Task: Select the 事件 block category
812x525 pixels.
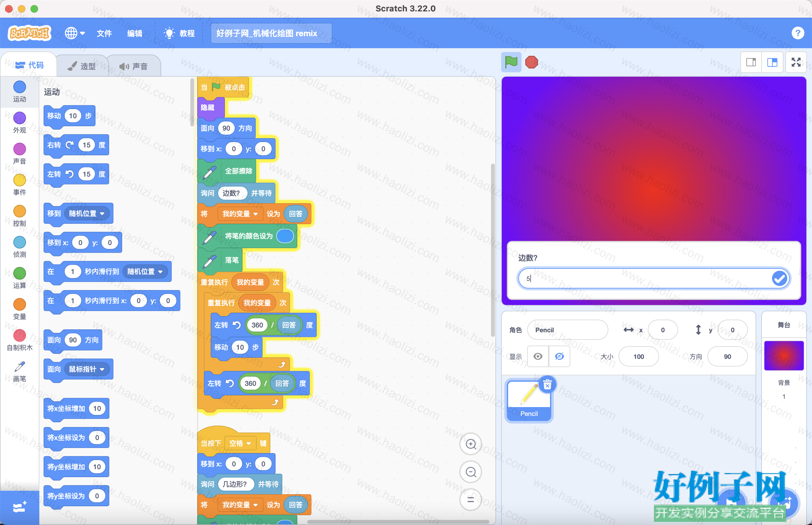Action: [19, 185]
